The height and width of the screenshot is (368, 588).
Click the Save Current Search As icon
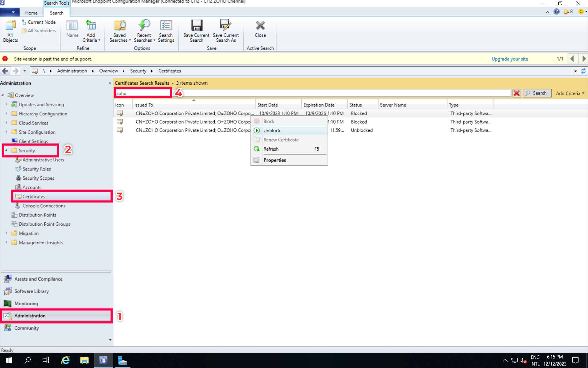pyautogui.click(x=225, y=31)
